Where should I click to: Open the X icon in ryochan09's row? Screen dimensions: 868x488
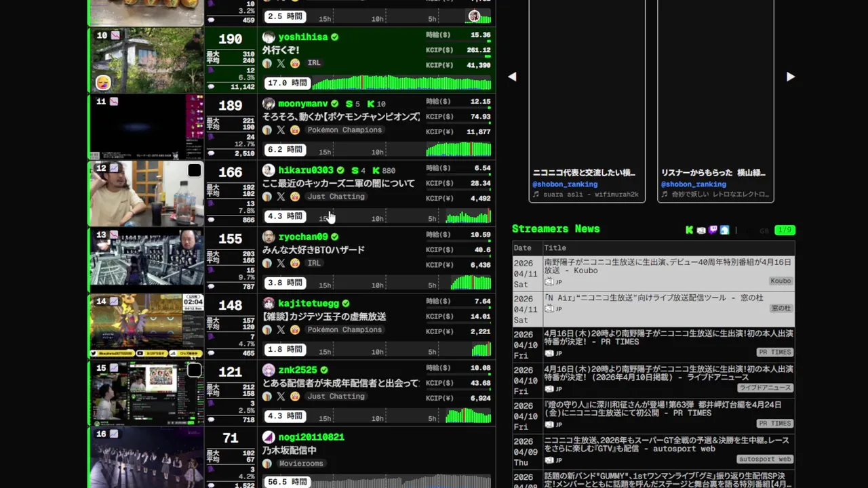281,263
